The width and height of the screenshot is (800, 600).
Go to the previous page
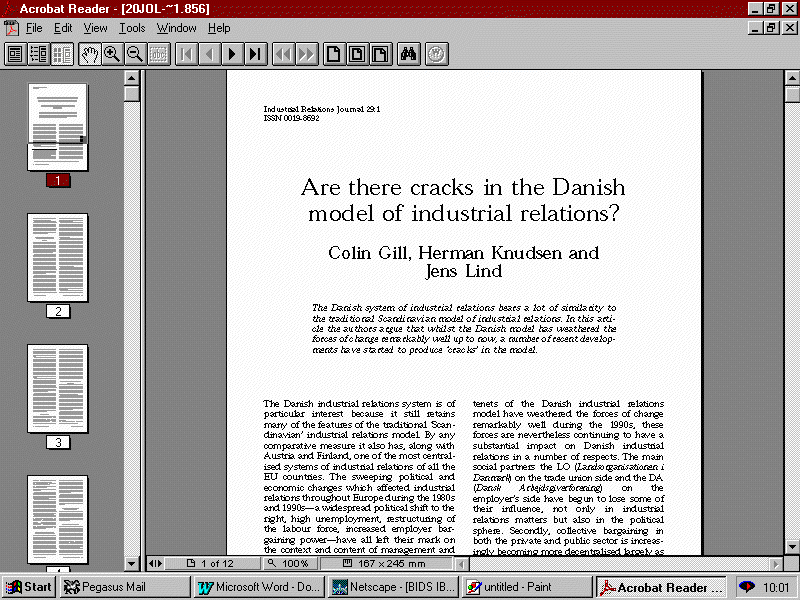[210, 54]
